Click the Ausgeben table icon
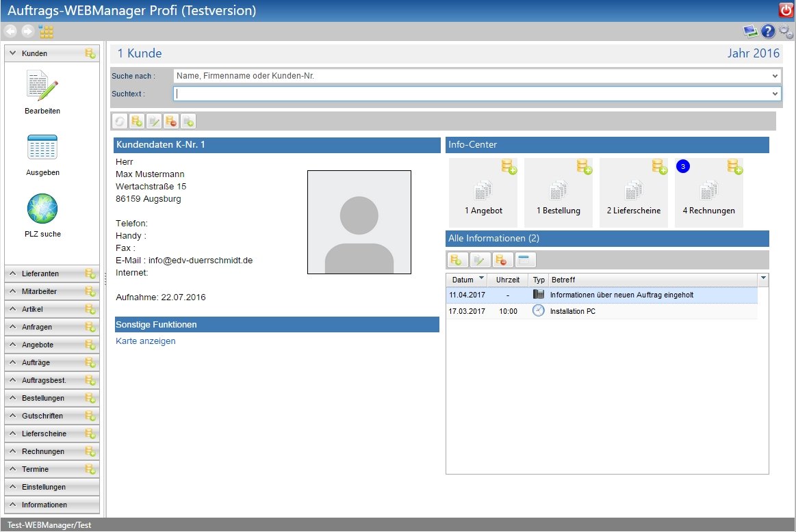The height and width of the screenshot is (532, 796). 42,147
